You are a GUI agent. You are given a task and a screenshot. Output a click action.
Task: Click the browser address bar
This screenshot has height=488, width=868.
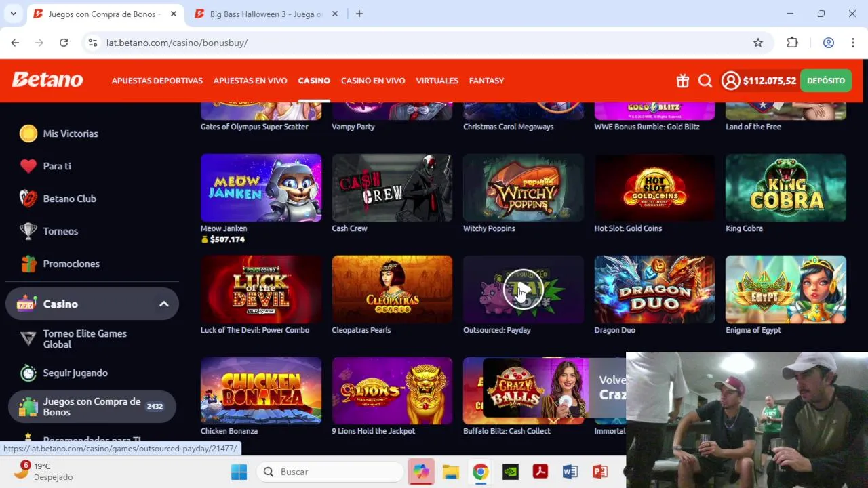point(427,43)
